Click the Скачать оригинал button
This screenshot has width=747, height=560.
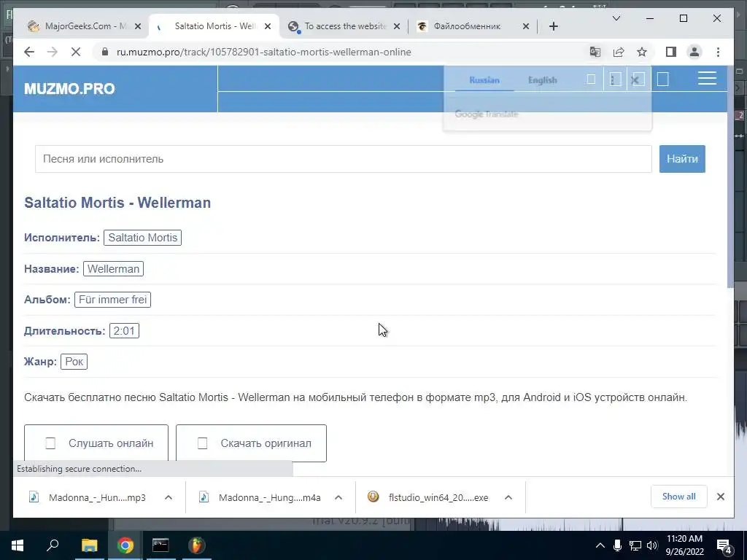pyautogui.click(x=251, y=443)
